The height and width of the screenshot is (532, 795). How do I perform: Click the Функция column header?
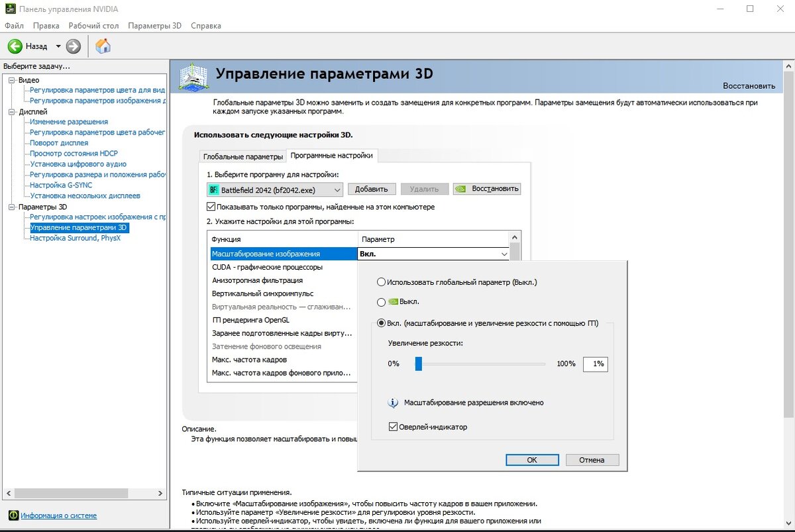coord(283,239)
